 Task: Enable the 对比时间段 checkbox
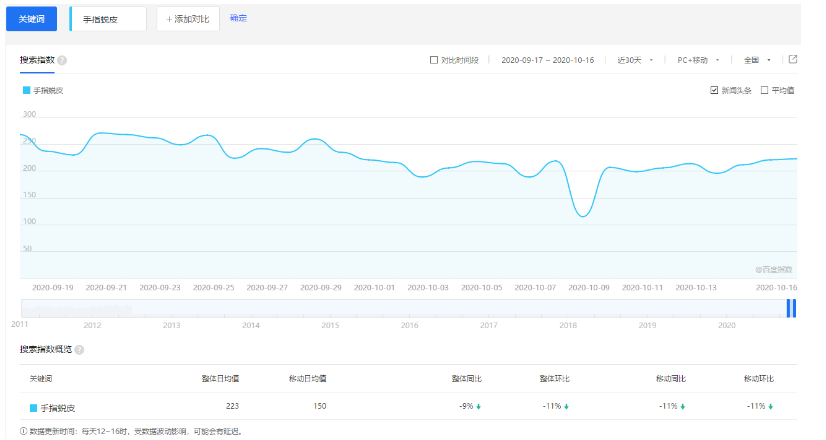pos(434,60)
